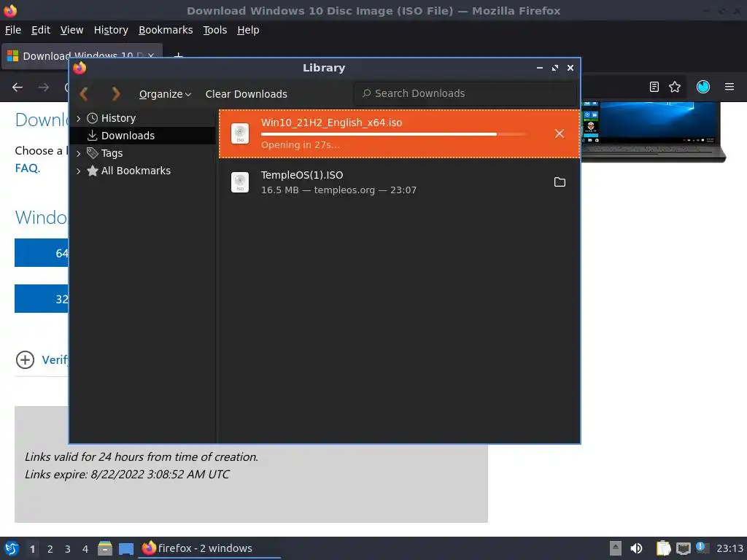
Task: Navigate forward in the Firefox browser window
Action: [43, 87]
